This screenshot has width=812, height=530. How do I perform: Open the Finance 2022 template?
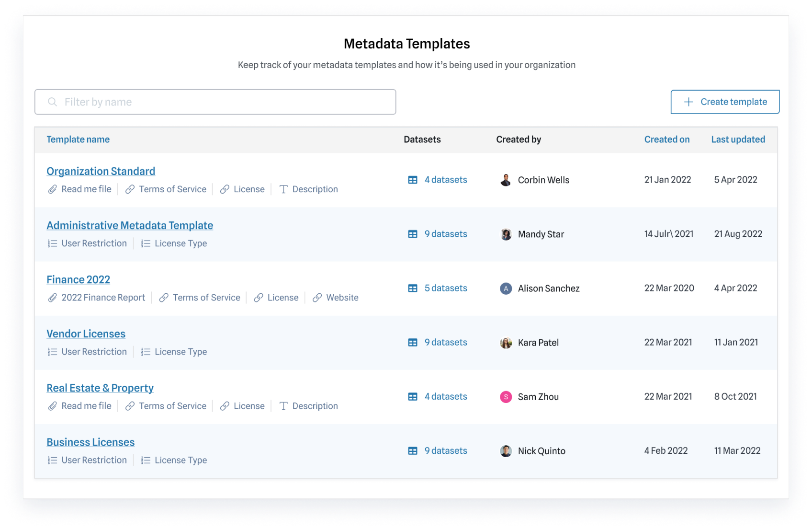coord(78,279)
